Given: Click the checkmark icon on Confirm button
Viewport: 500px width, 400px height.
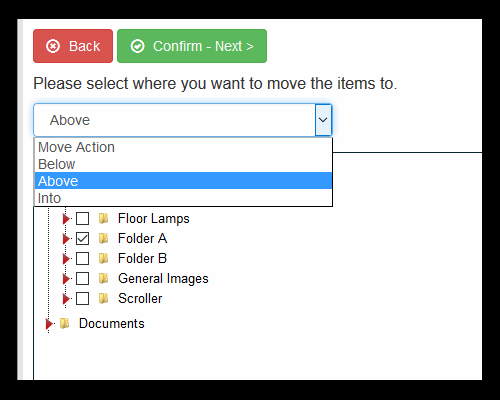Looking at the screenshot, I should 137,46.
